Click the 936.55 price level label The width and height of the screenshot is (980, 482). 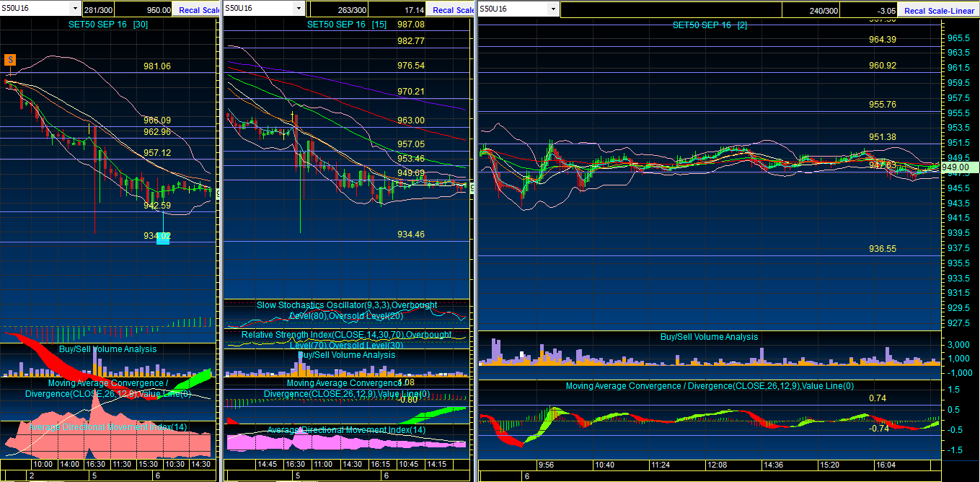click(x=883, y=249)
